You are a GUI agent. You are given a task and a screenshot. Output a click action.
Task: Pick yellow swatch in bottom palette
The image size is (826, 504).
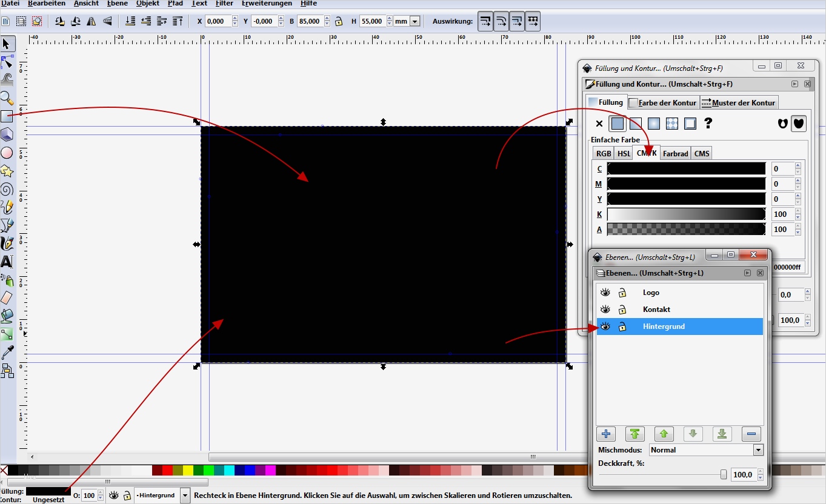(188, 470)
